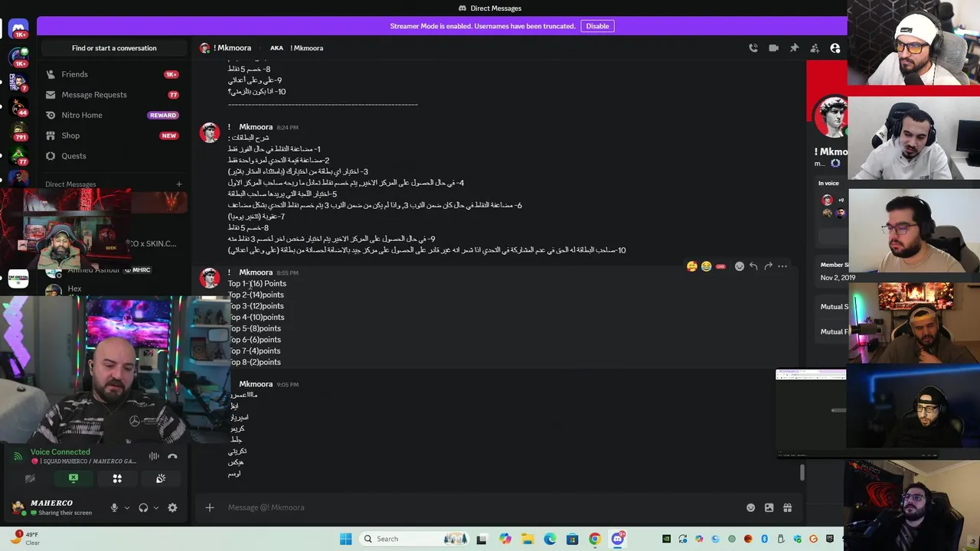Start a video call in the DM
Screen dimensions: 980x551
(774, 47)
